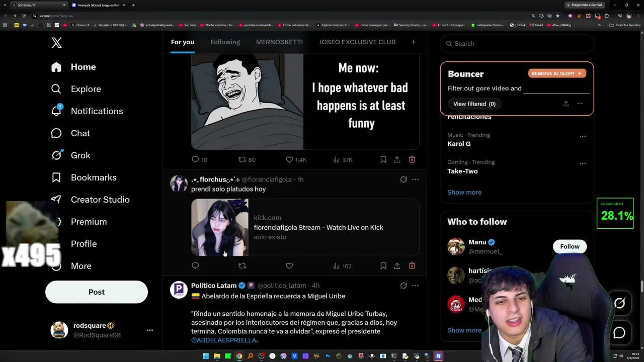
Task: Like florchus' kick stream post
Action: tap(289, 265)
